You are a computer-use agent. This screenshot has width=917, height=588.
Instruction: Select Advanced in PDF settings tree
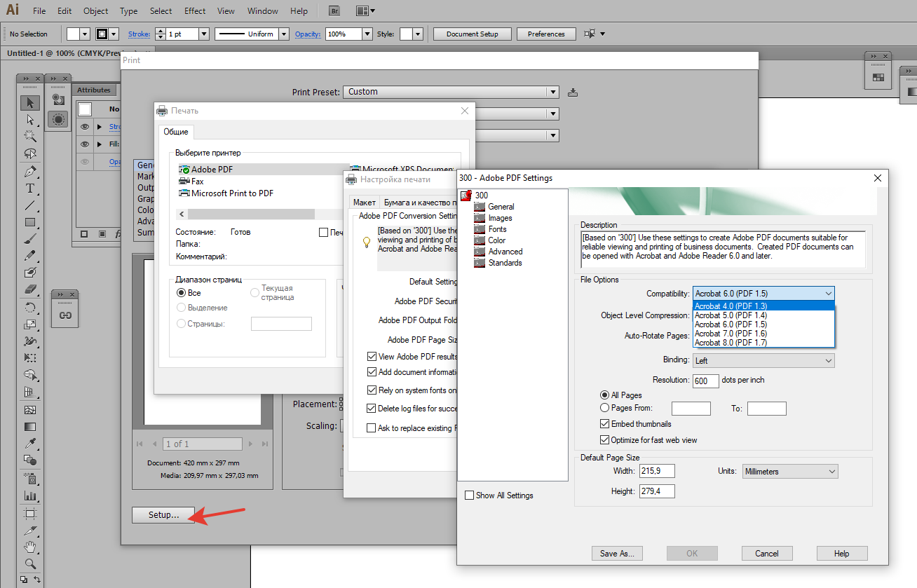505,252
